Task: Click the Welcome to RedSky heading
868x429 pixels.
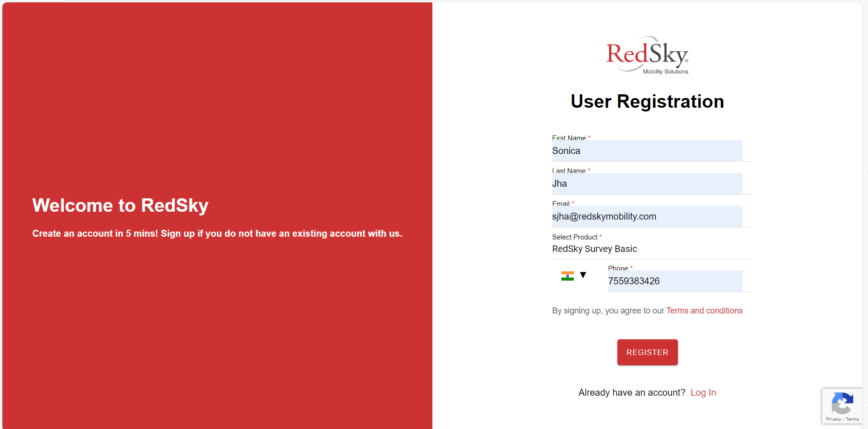Action: click(120, 205)
